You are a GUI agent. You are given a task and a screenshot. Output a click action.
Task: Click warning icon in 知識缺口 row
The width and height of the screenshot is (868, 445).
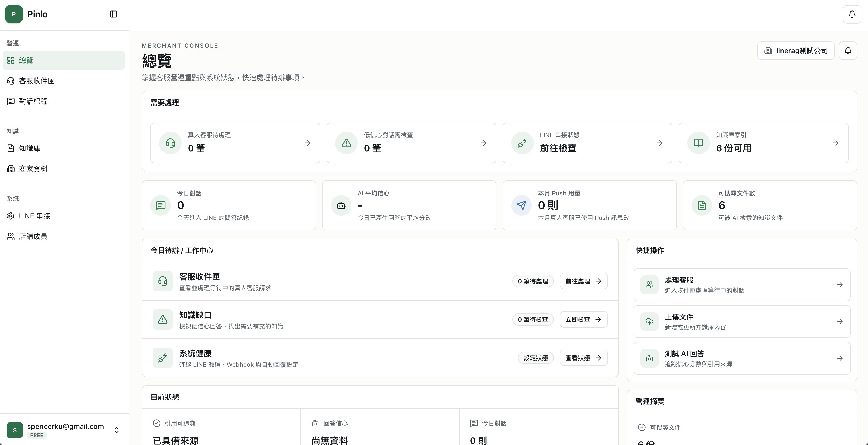click(x=163, y=319)
